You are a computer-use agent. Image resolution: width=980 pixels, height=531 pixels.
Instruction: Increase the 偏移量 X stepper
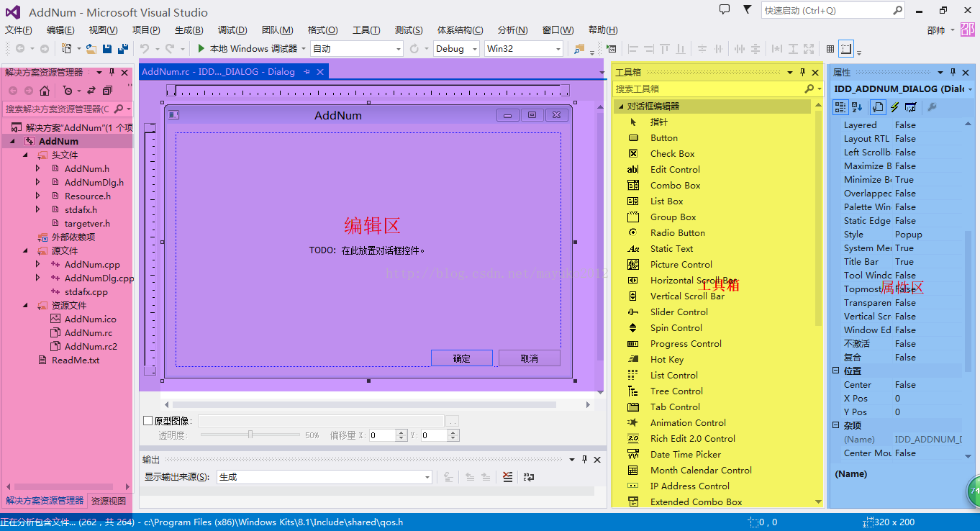403,432
